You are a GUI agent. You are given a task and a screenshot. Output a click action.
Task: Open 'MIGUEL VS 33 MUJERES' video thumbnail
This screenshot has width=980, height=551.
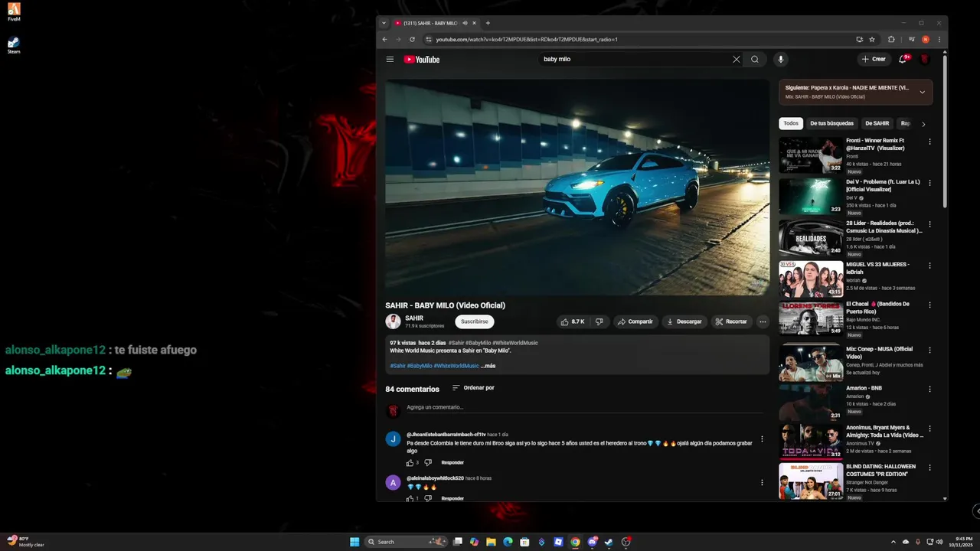811,279
